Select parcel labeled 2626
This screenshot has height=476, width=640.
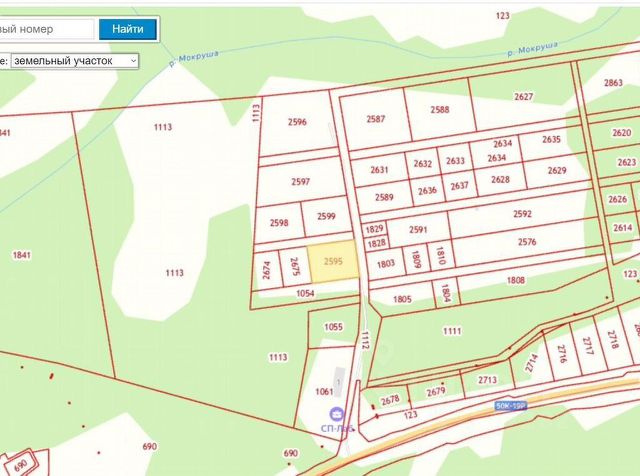point(617,199)
